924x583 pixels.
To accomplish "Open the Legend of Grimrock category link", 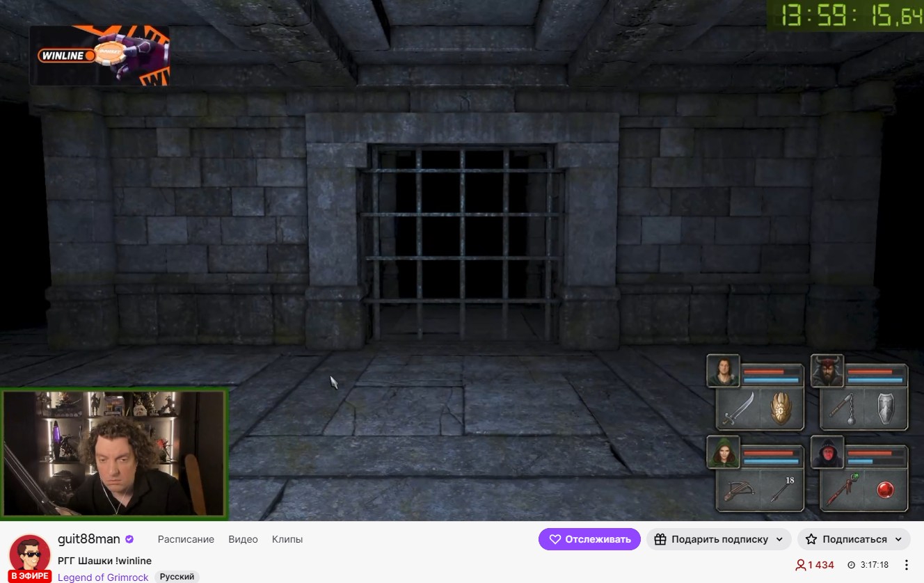I will coord(103,577).
